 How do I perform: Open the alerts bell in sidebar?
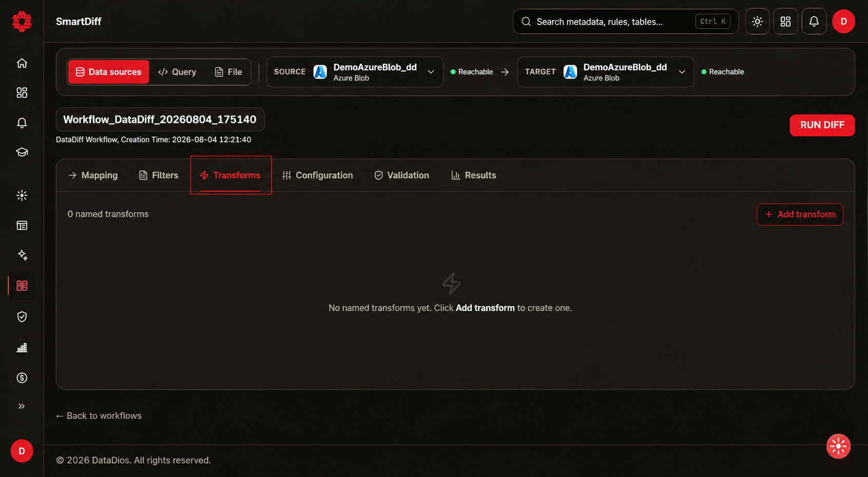point(22,123)
